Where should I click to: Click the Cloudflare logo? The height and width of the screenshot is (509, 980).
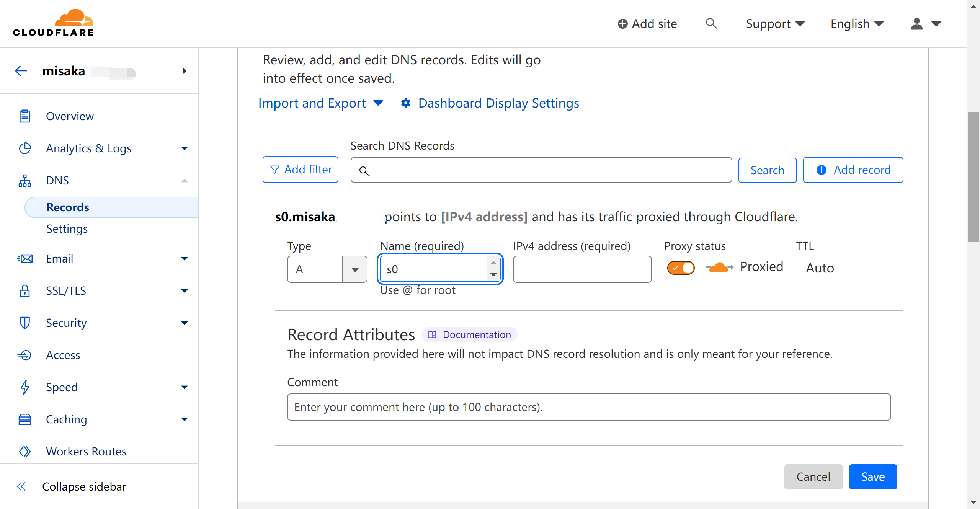pos(53,23)
